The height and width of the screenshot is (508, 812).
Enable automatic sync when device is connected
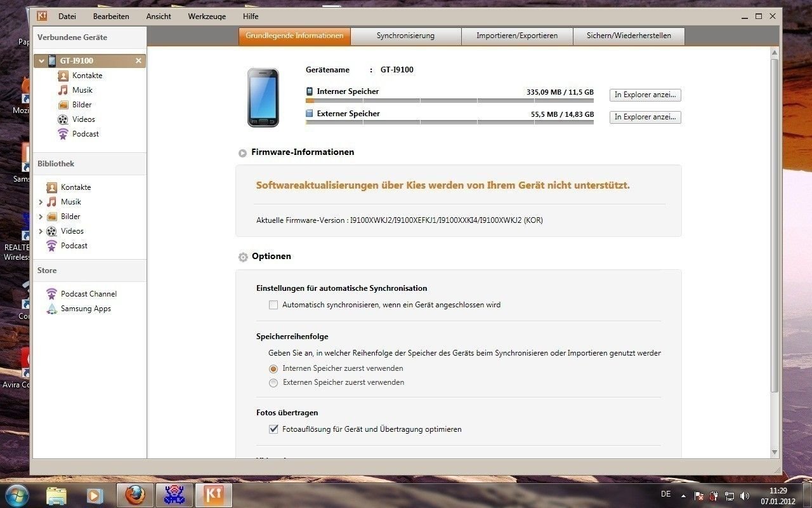tap(273, 305)
